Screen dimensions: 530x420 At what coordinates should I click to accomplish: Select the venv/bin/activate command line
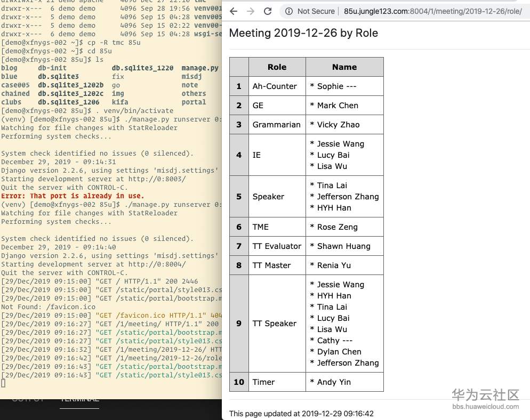coord(87,111)
